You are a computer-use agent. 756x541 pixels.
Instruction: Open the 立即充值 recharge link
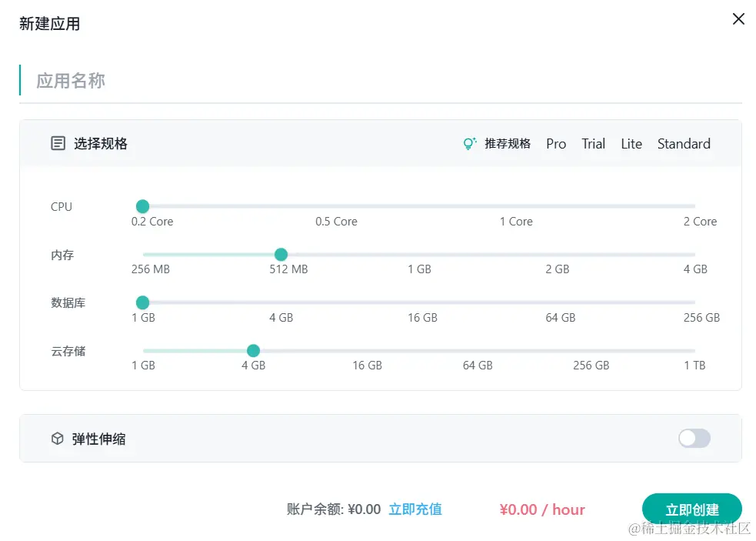[415, 509]
